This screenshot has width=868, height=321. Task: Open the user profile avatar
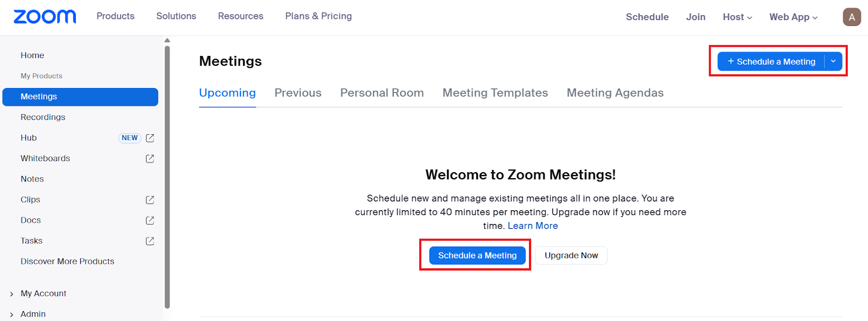[852, 17]
